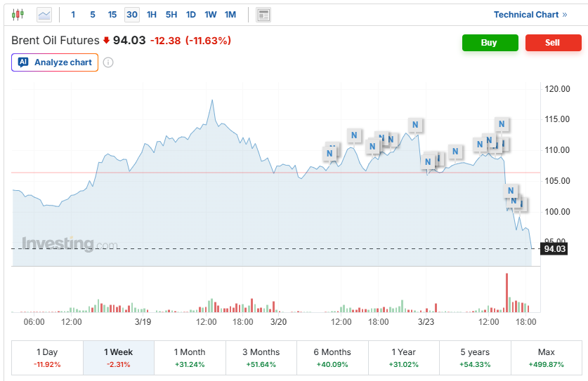Open the topmost news marker near 115.00
The height and width of the screenshot is (381, 588).
(x=502, y=124)
